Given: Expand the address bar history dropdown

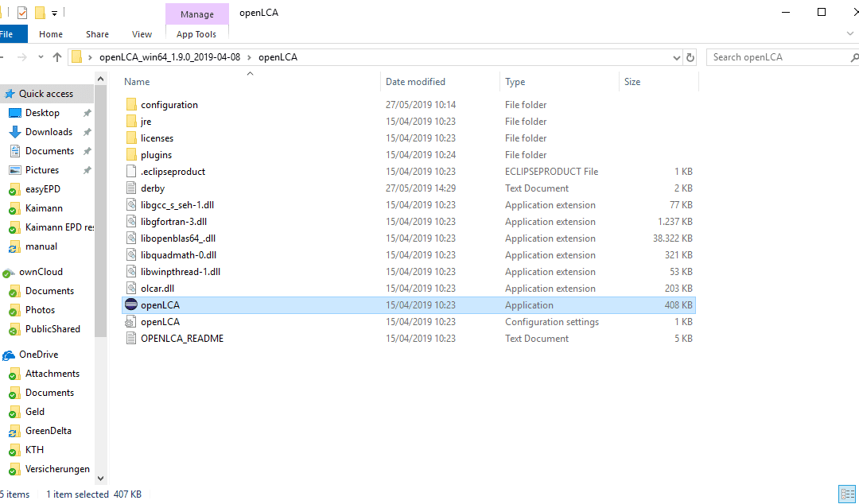Looking at the screenshot, I should pos(677,57).
